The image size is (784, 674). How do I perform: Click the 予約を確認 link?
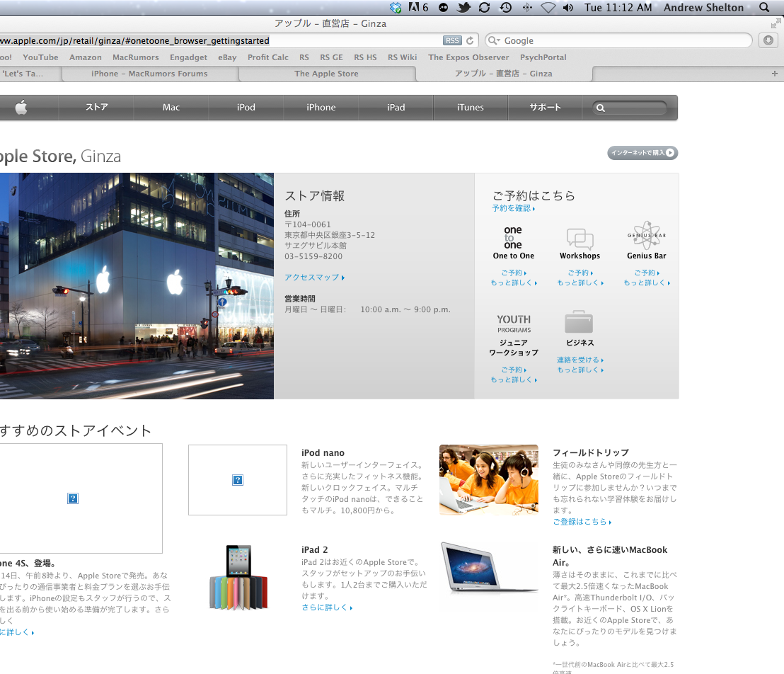click(514, 208)
